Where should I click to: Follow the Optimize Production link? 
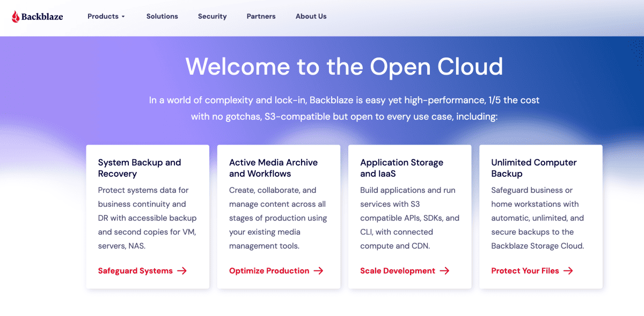coord(269,271)
